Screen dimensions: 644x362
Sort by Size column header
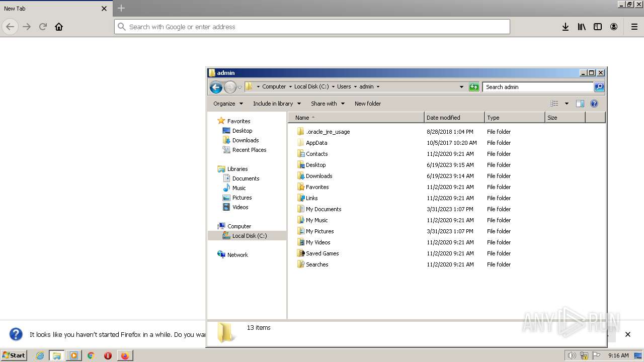(565, 118)
